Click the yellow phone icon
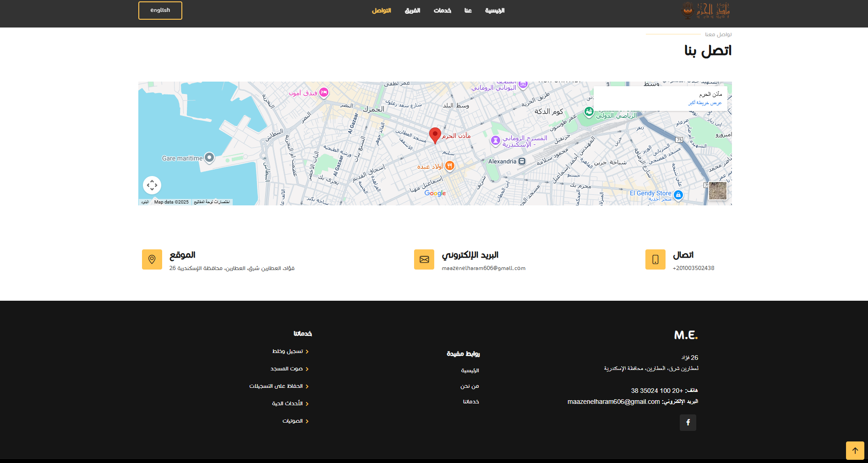Screen dimensions: 868x463 point(655,259)
